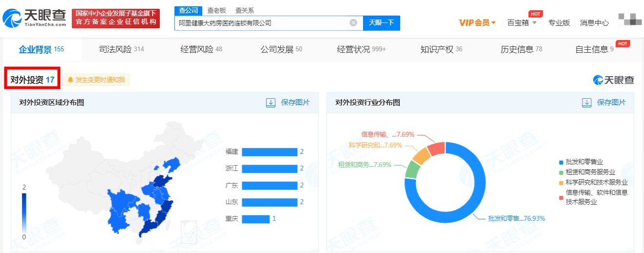Click the 福建 bar in region chart
644x253 pixels.
click(269, 152)
